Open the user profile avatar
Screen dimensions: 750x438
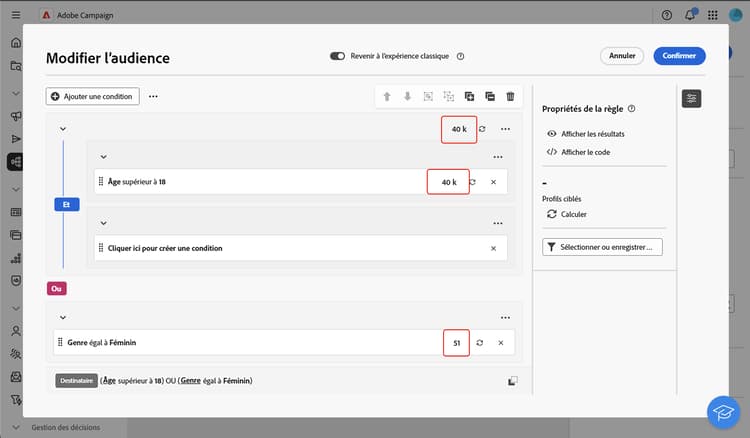tap(736, 15)
